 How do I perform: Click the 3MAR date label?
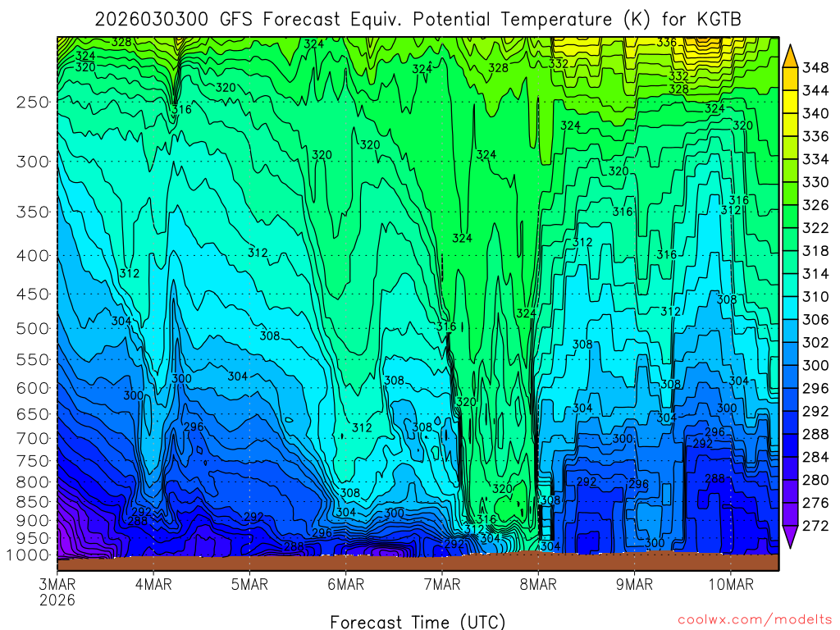click(x=57, y=583)
